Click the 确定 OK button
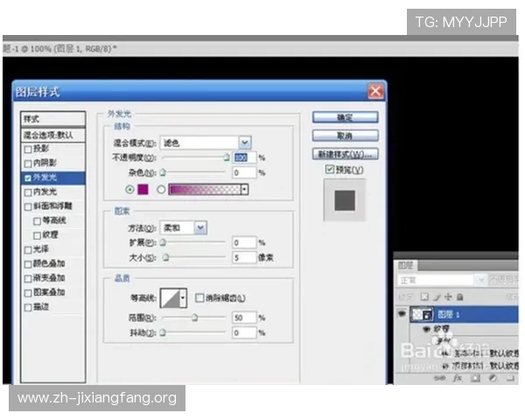The image size is (525, 420). coord(345,117)
